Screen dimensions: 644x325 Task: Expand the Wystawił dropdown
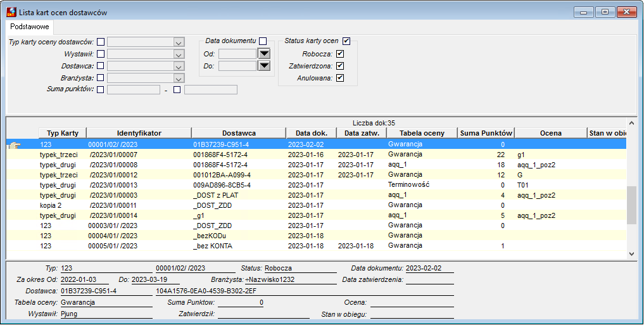click(179, 54)
